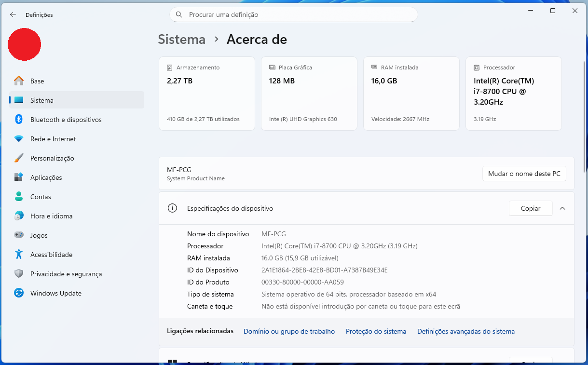The height and width of the screenshot is (365, 588).
Task: Open the Base settings page
Action: (77, 81)
